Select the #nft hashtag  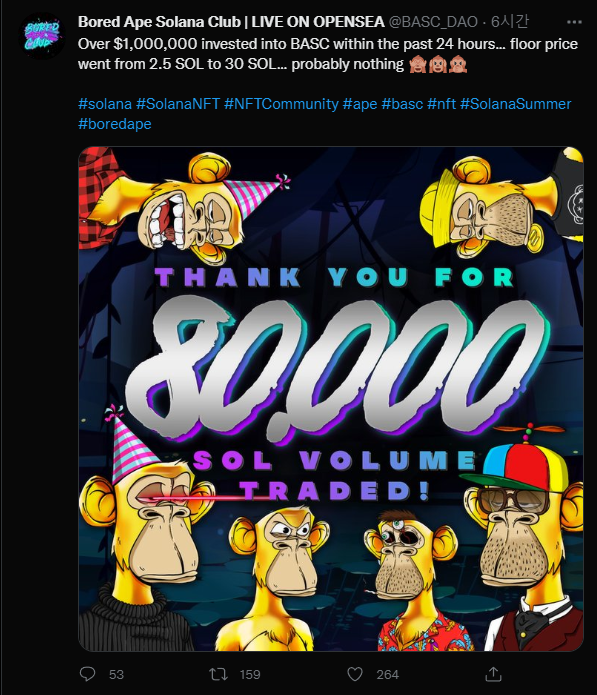[441, 104]
